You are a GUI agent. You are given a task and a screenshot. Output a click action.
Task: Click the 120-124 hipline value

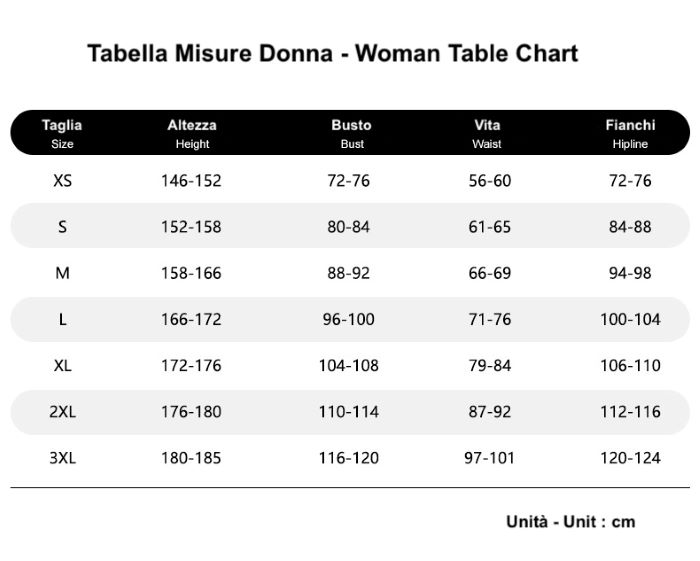[630, 458]
